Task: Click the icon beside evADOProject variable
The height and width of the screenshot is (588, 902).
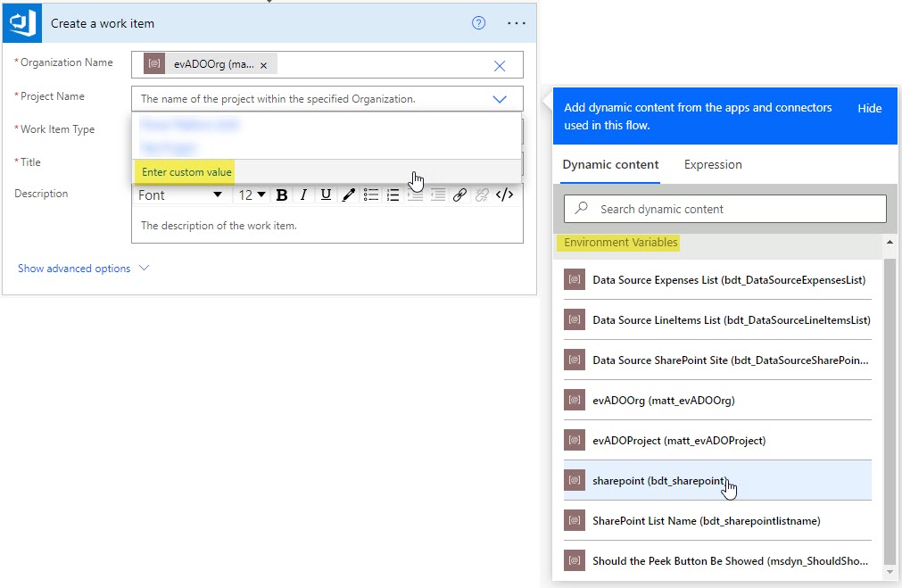Action: tap(574, 440)
